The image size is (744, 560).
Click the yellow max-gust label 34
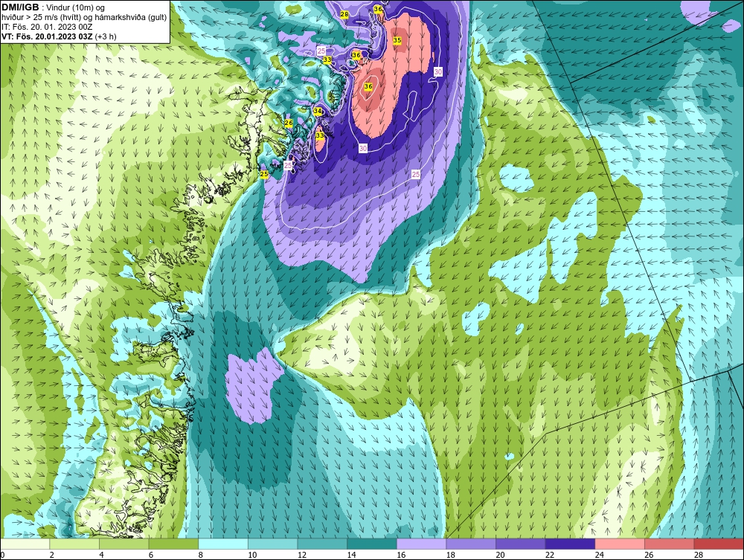coord(318,111)
